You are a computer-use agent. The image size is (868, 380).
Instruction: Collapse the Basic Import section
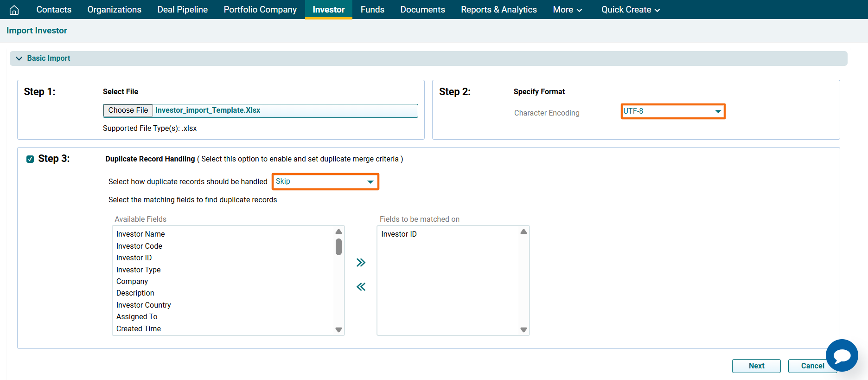pos(19,58)
